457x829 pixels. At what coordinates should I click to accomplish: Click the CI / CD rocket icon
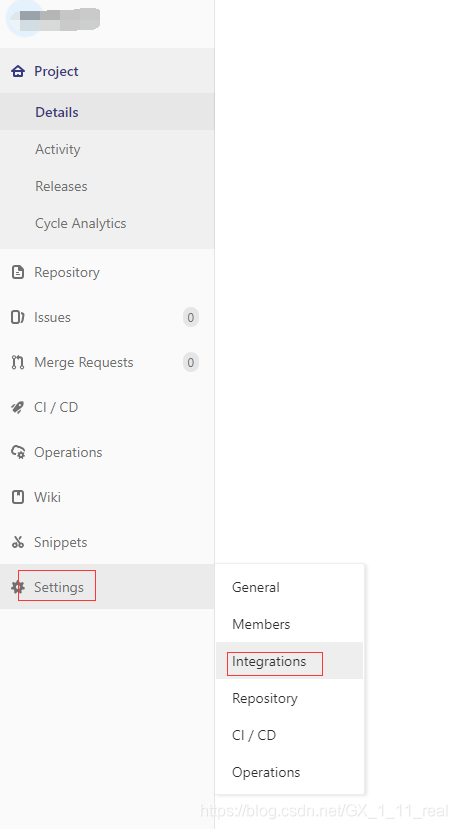tap(18, 407)
